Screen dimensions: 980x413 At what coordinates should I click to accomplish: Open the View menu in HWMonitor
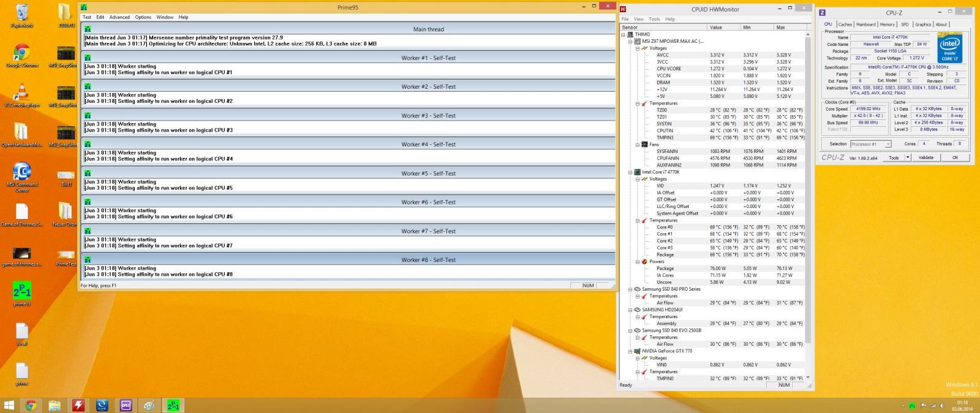pyautogui.click(x=638, y=19)
